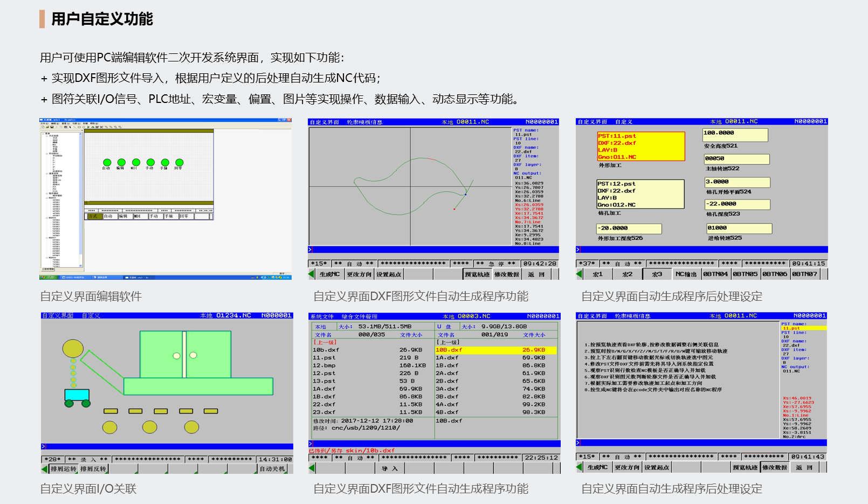Screen dimensions: 868x504
Task: Click the green left arrow left of 导入
Action: click(312, 468)
